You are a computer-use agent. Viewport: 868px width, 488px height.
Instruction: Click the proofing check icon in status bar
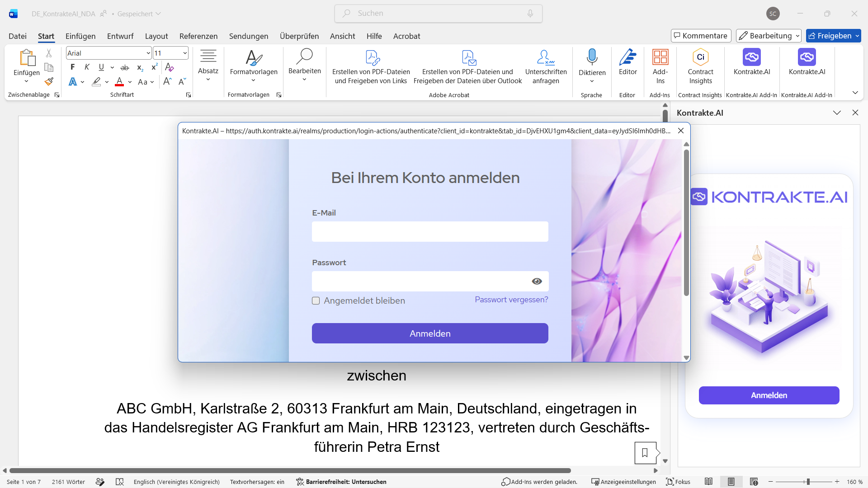coord(119,482)
